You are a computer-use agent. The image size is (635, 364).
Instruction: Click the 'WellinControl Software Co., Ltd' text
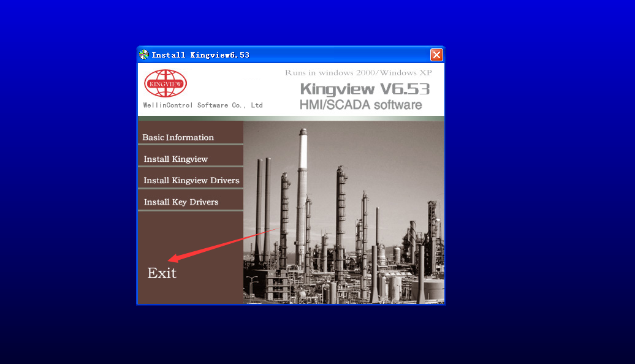click(x=203, y=105)
